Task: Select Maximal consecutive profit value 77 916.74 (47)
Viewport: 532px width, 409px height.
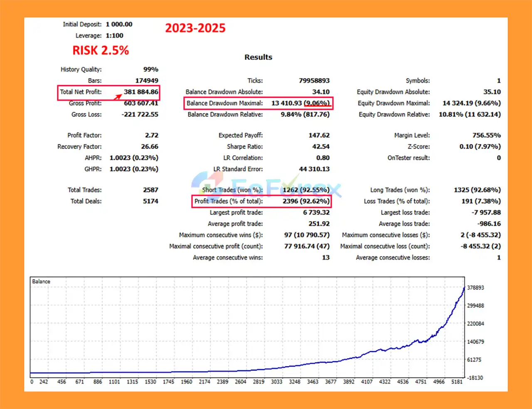Action: pyautogui.click(x=307, y=246)
